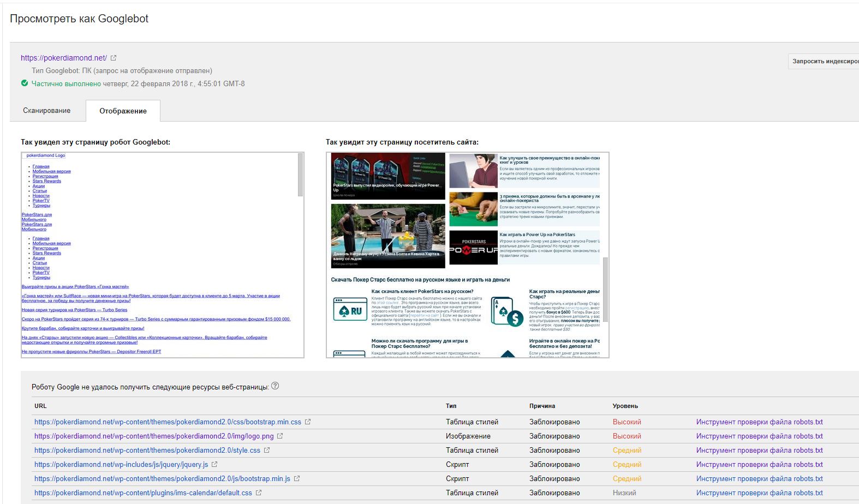Click the green check status icon
The image size is (859, 504).
(x=25, y=83)
